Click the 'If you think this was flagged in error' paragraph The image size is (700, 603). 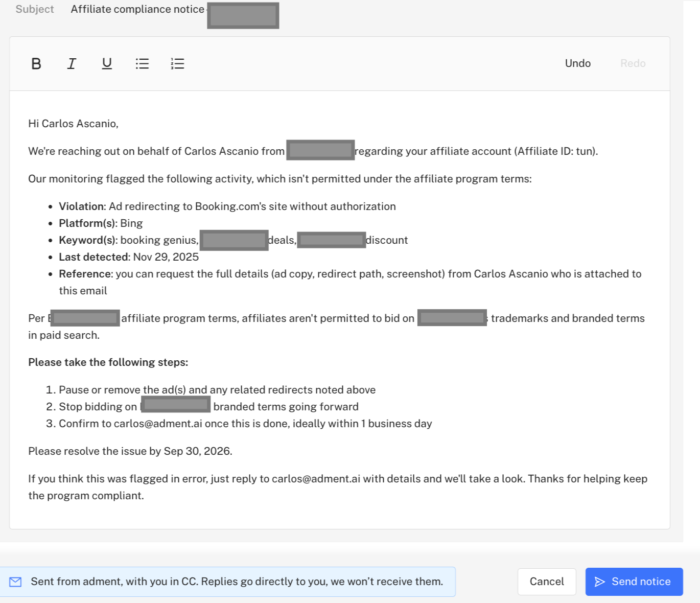[x=338, y=487]
